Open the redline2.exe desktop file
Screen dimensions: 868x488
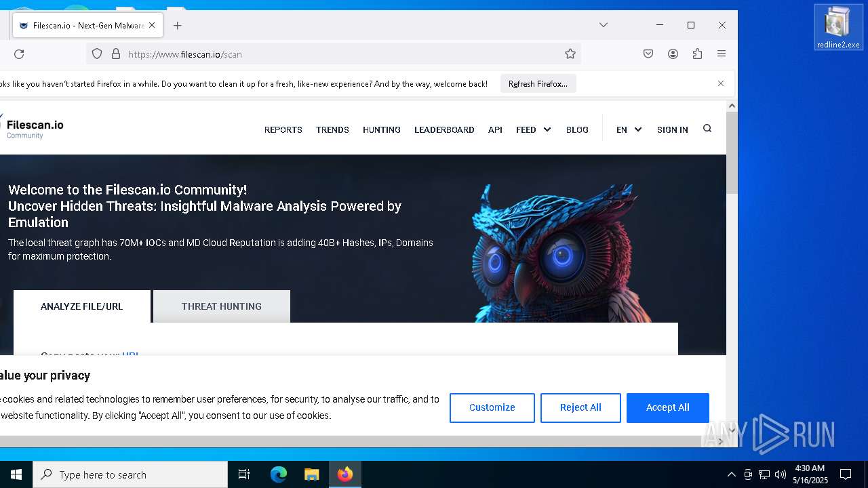tap(838, 27)
